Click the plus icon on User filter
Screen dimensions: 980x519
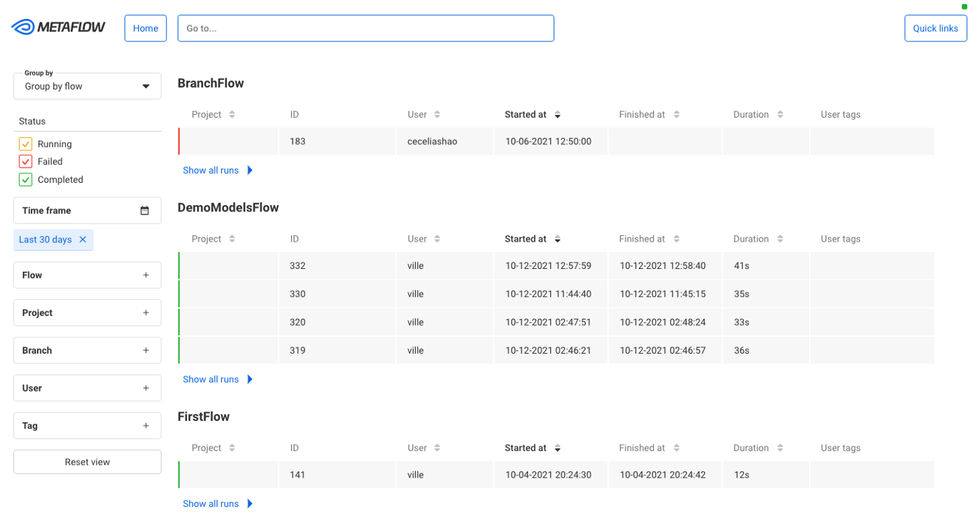[x=146, y=388]
